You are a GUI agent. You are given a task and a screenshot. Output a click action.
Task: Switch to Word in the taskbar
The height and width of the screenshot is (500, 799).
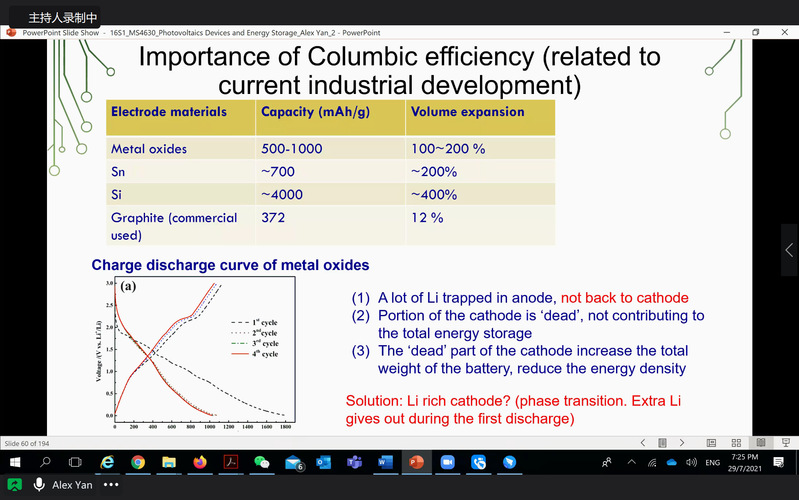coord(384,462)
